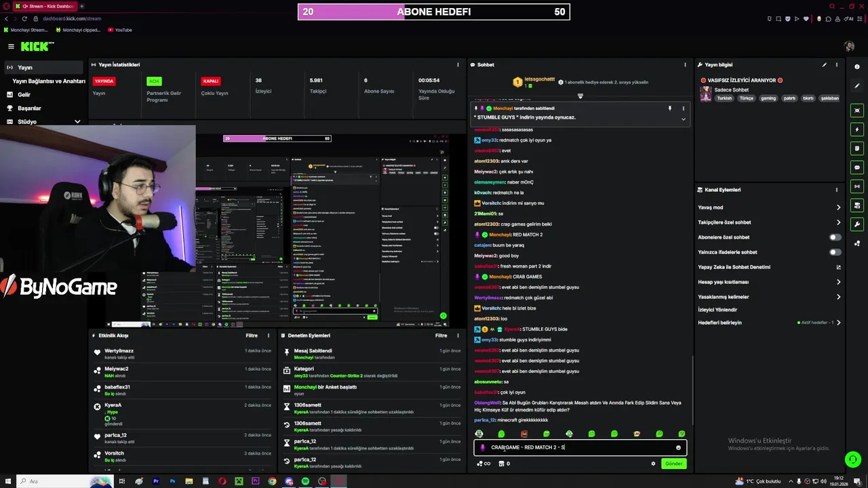Click the stream category thumbnail image
This screenshot has width=868, height=488.
click(706, 94)
